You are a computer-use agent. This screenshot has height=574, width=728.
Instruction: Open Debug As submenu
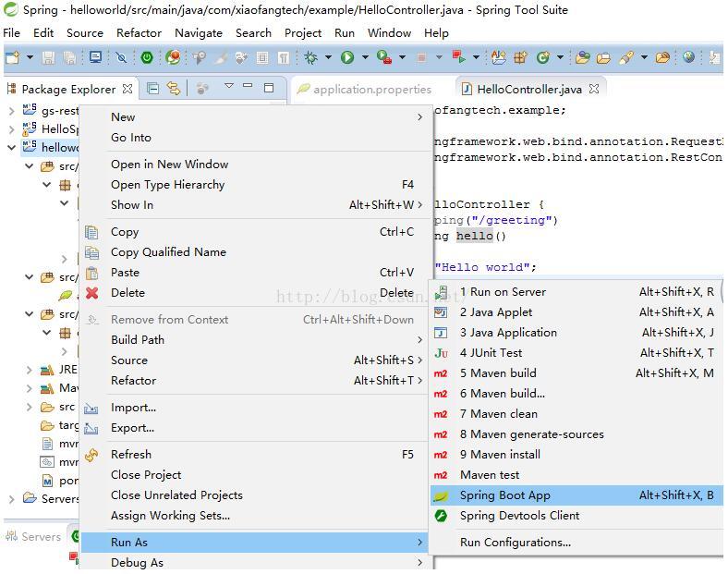[x=254, y=563]
